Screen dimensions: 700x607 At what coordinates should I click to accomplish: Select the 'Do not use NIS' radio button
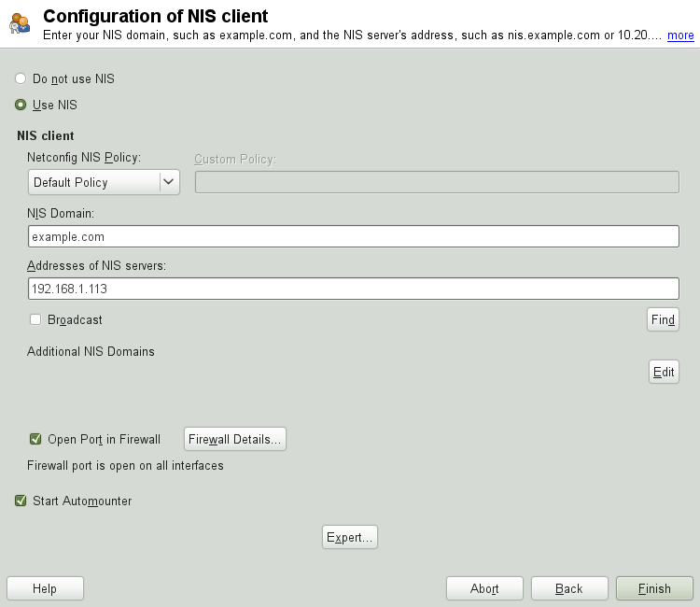tap(21, 78)
